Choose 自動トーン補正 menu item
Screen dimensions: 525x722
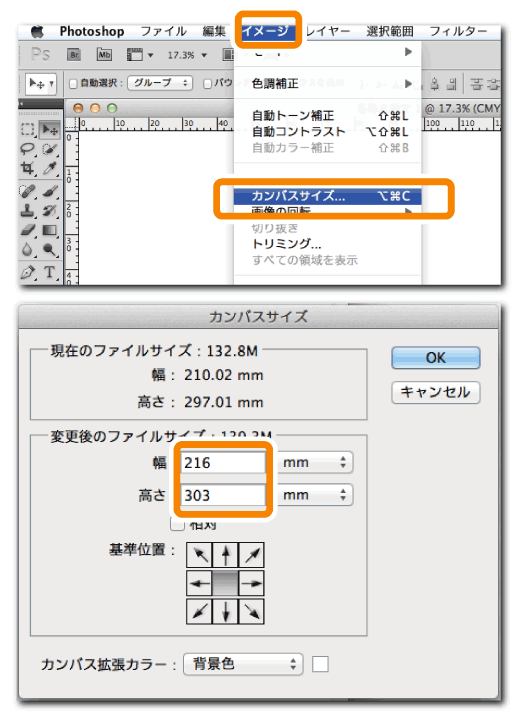click(x=328, y=116)
